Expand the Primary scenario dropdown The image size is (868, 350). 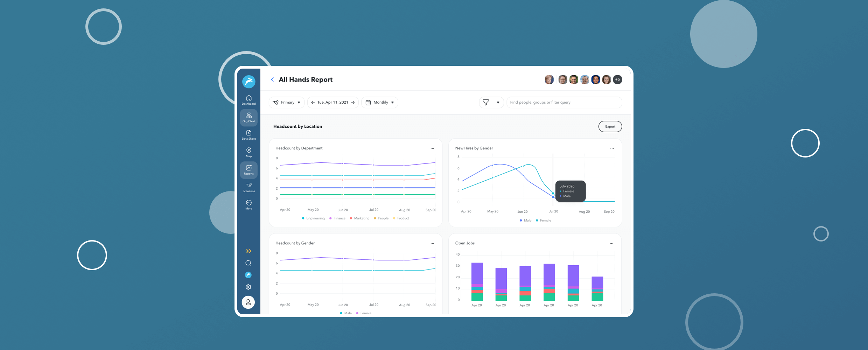[287, 103]
